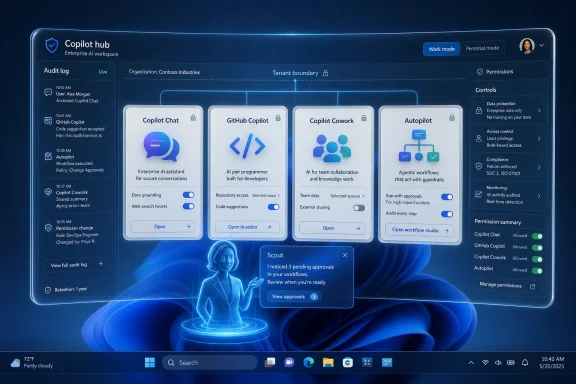Viewport: 576px width, 384px height.
Task: Click the Alex Morgan audit entry chat icon
Action: (x=48, y=92)
